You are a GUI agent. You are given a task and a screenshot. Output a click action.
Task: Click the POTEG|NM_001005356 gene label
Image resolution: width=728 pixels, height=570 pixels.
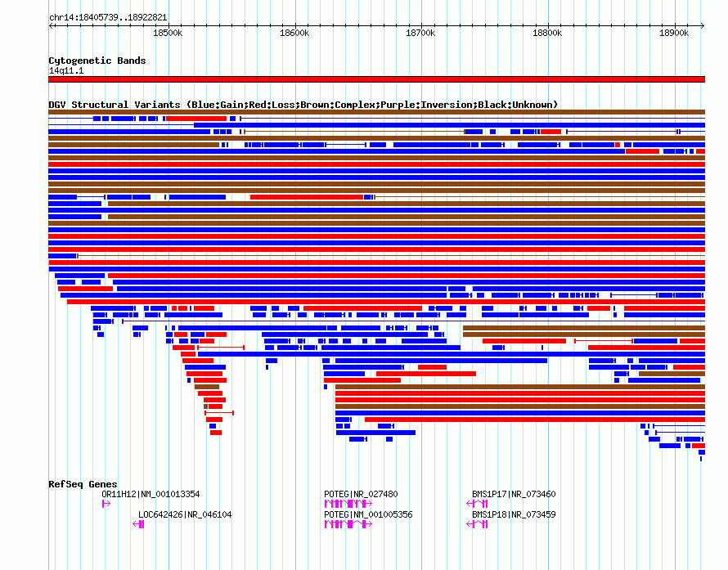[x=368, y=514]
